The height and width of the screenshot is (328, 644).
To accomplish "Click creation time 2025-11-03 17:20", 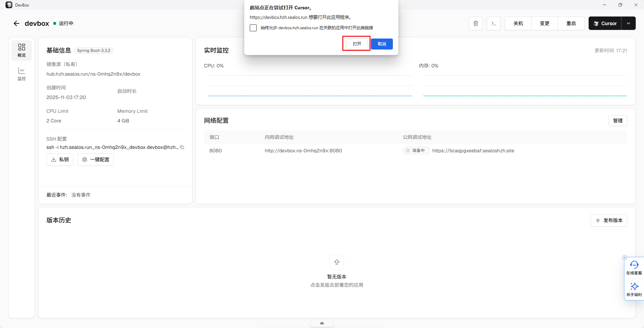I will (x=66, y=97).
